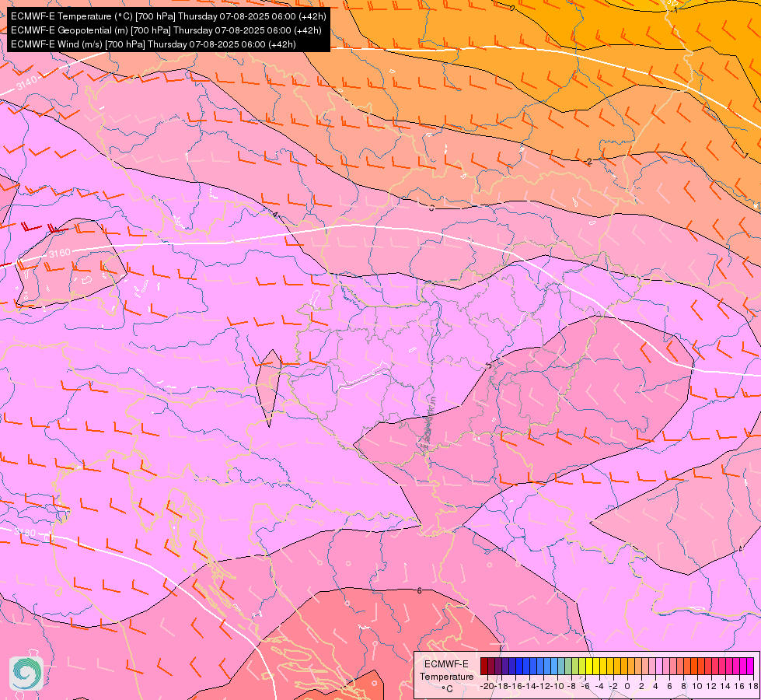
Task: Pick the magenta swatch at legend's warm end
Action: coord(750,666)
